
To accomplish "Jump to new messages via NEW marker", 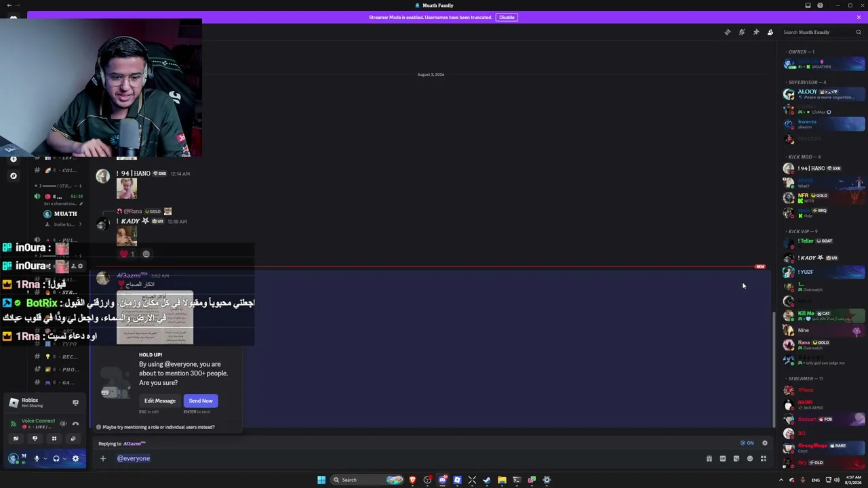I will (759, 266).
